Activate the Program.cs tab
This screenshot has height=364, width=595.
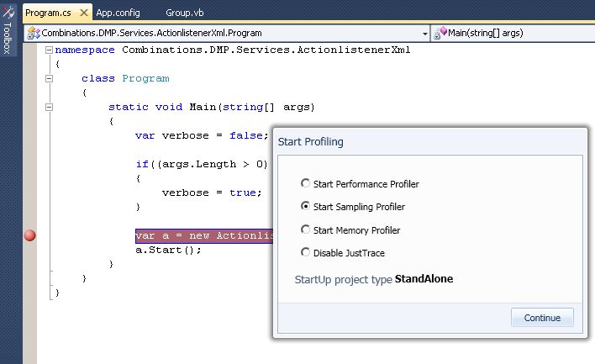(48, 13)
